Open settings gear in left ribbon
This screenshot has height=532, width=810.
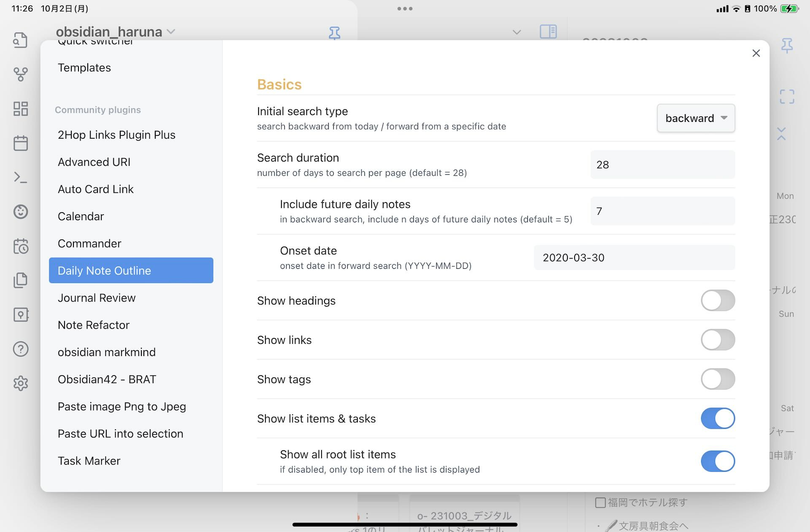[x=20, y=383]
